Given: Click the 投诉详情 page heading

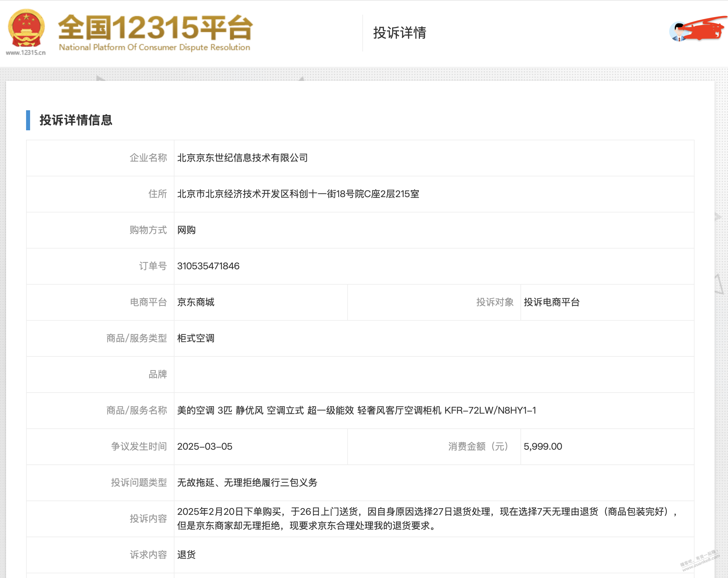Looking at the screenshot, I should tap(399, 33).
